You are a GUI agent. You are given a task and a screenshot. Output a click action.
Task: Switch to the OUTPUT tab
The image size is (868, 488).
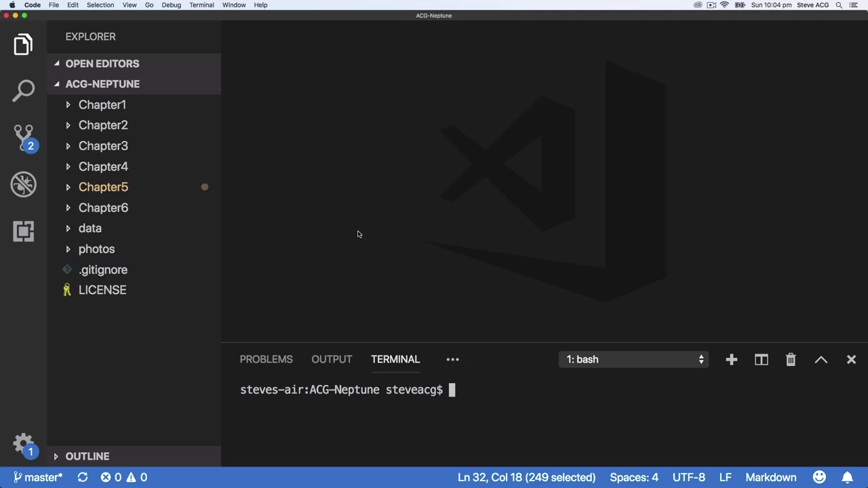[x=332, y=359]
